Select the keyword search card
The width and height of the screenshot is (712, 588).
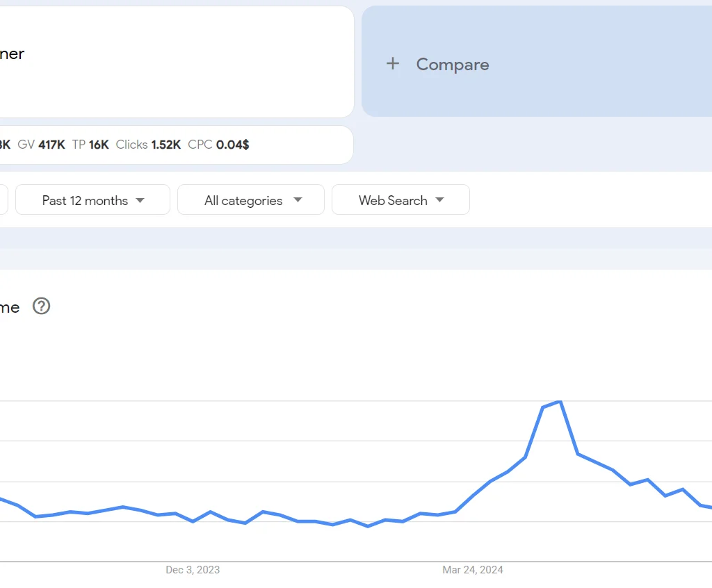[174, 61]
